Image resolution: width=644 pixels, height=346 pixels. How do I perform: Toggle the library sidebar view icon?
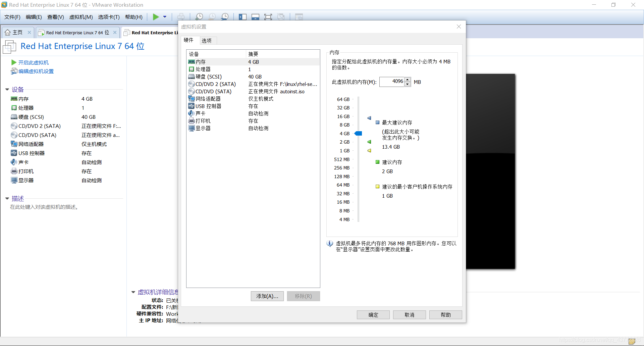tap(243, 17)
